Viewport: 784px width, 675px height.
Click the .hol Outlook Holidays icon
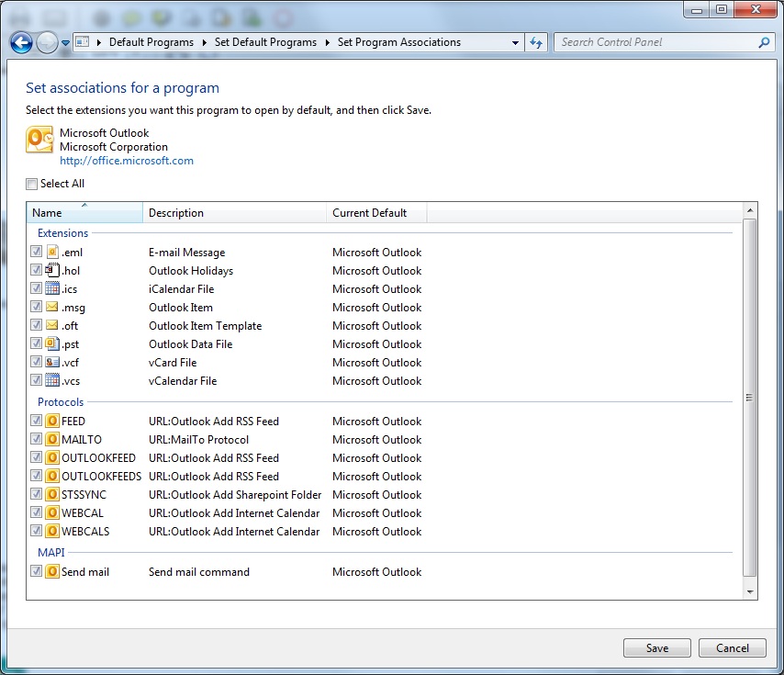click(52, 270)
